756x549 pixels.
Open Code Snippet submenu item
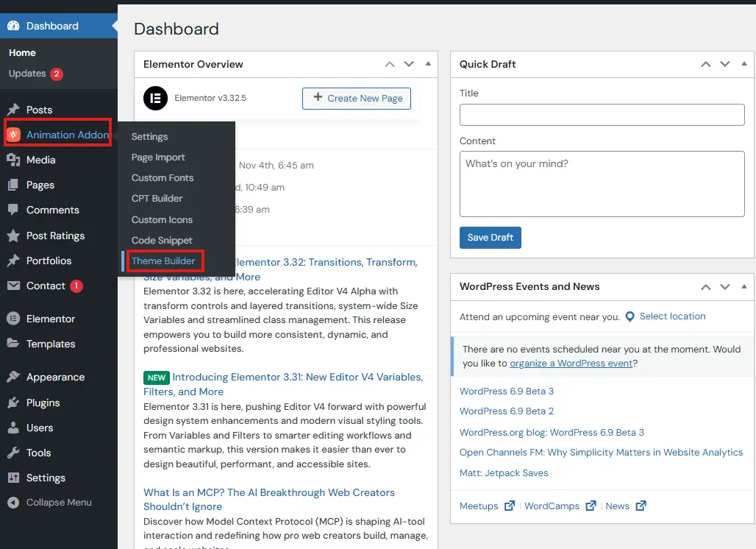coord(162,241)
